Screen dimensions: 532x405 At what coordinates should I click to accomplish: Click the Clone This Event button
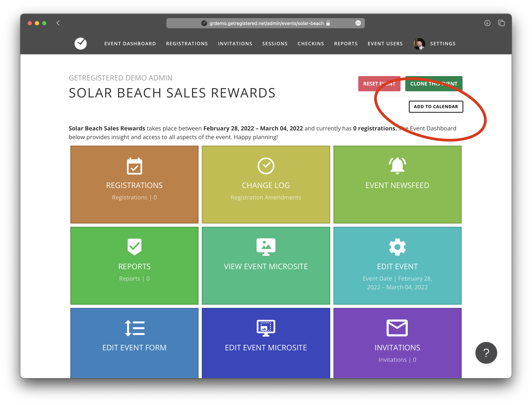[434, 84]
